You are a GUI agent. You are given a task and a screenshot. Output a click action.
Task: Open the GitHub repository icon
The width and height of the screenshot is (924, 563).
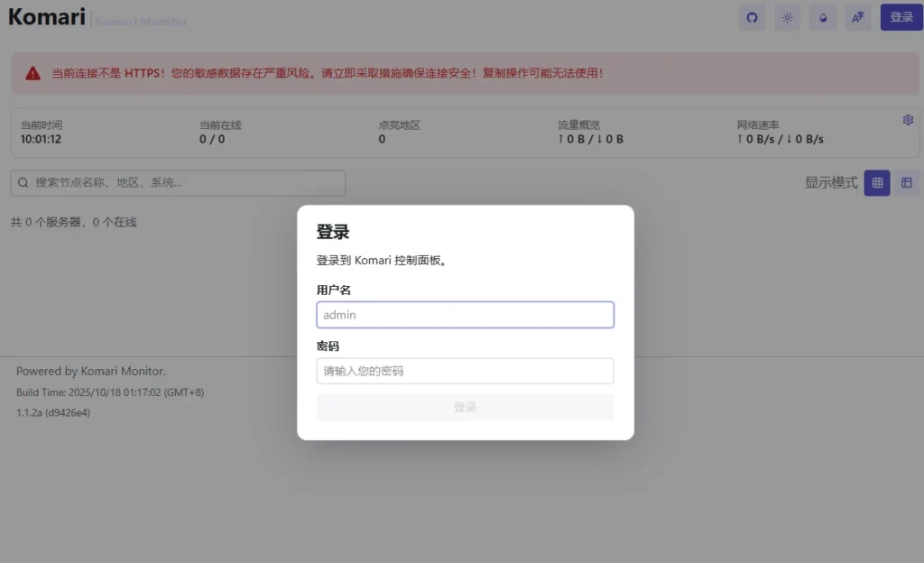click(x=752, y=17)
